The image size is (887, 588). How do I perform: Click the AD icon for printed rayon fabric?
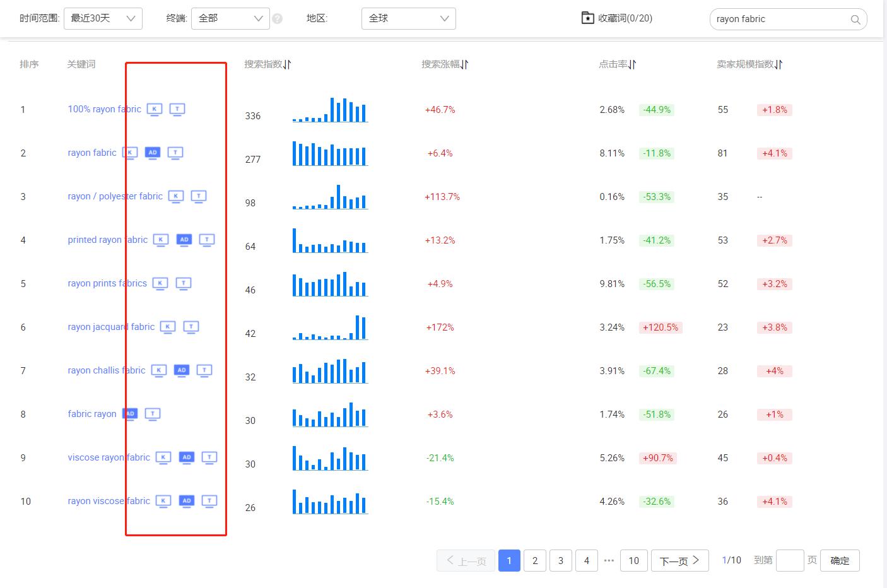point(184,240)
